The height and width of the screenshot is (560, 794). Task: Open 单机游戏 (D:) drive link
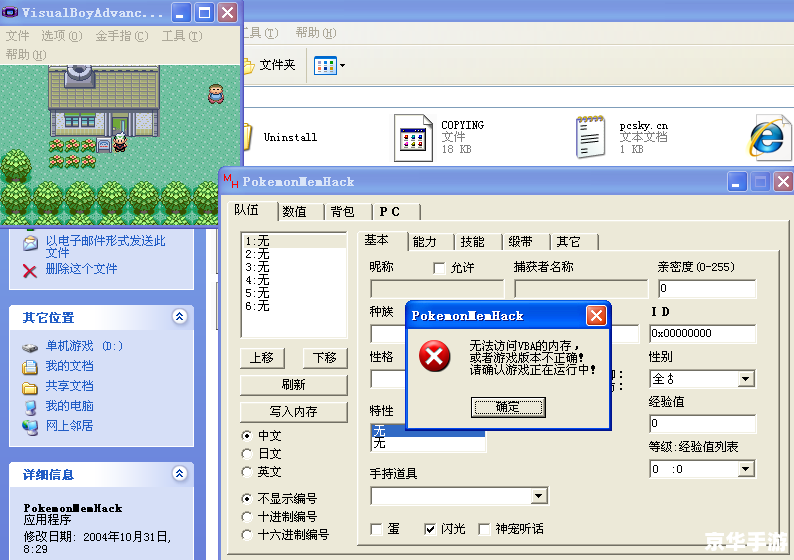coord(84,346)
